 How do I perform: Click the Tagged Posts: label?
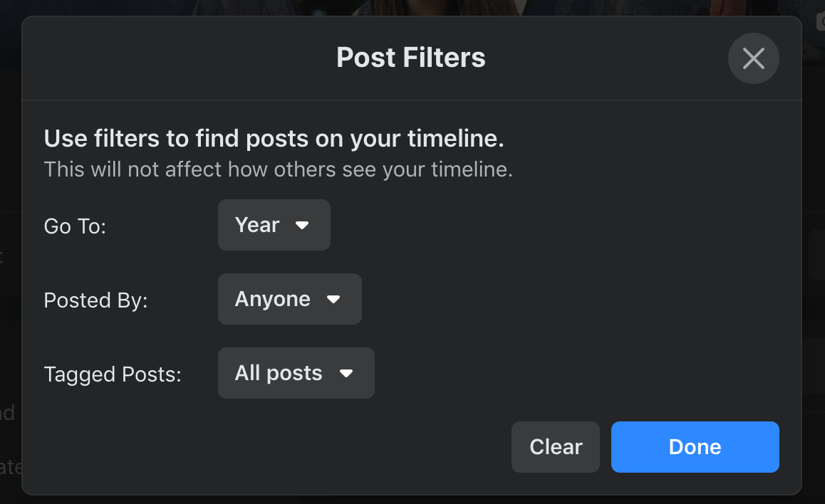pyautogui.click(x=113, y=374)
